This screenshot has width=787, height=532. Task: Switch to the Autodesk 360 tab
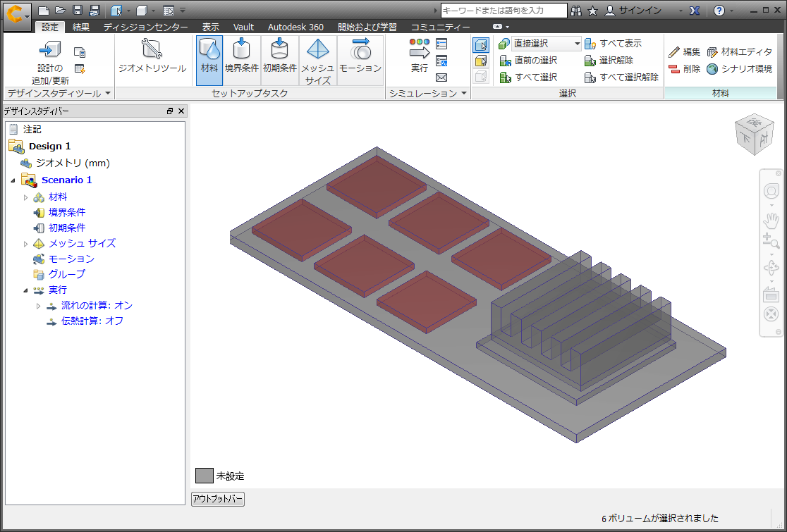[295, 27]
